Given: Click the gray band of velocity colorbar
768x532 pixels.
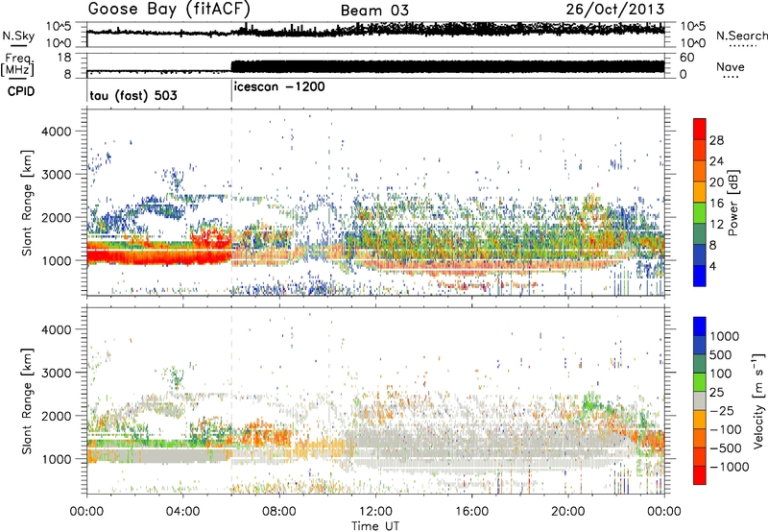Looking at the screenshot, I should click(x=700, y=401).
